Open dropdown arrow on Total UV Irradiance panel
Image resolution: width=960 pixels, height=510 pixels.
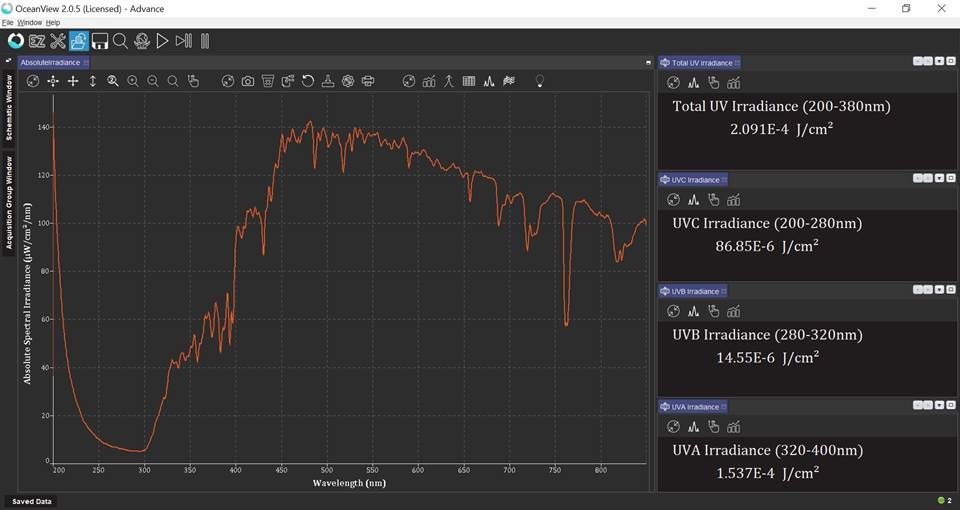pos(939,62)
